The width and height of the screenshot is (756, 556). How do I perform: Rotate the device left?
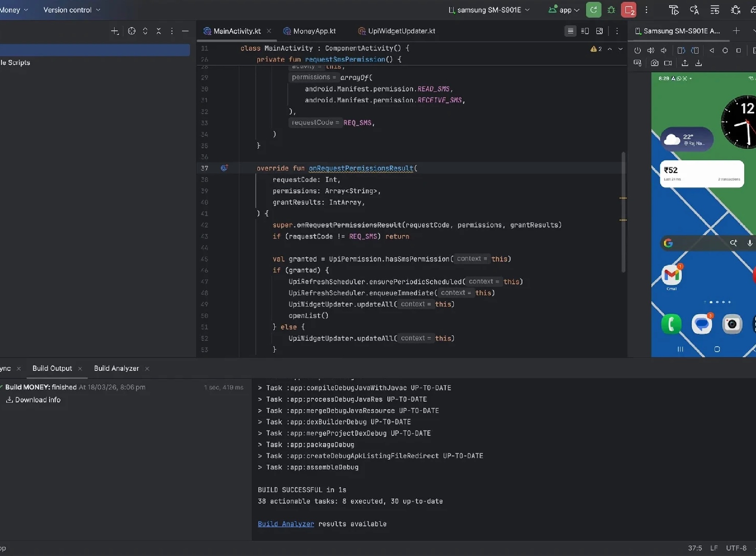pos(681,51)
